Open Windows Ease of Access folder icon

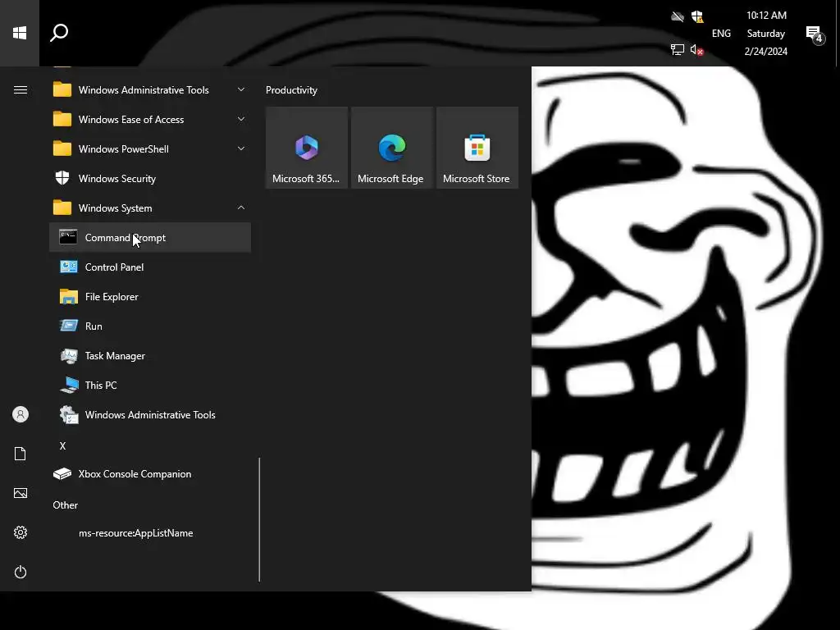point(62,119)
